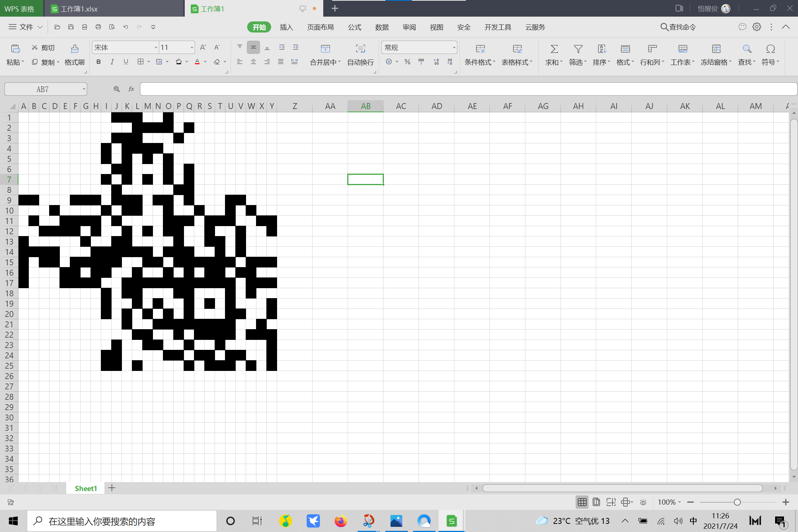Switch to the 工作簿1.xlsx document tab
This screenshot has height=532, width=798.
(x=79, y=9)
